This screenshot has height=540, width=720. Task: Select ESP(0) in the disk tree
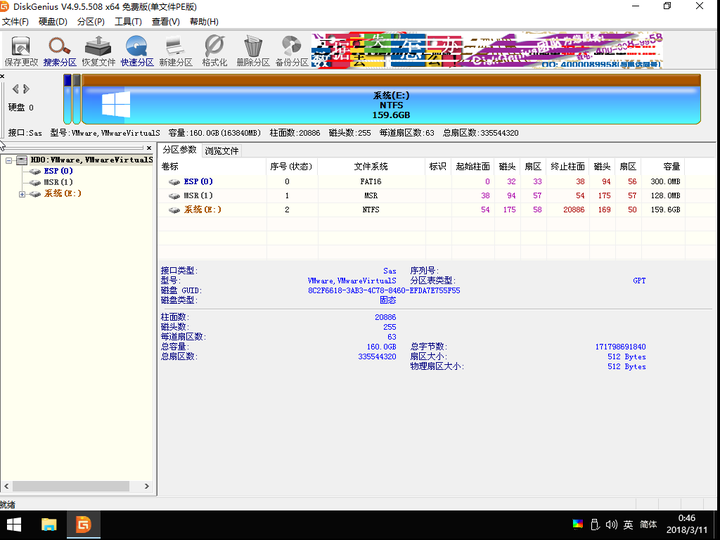[x=58, y=171]
